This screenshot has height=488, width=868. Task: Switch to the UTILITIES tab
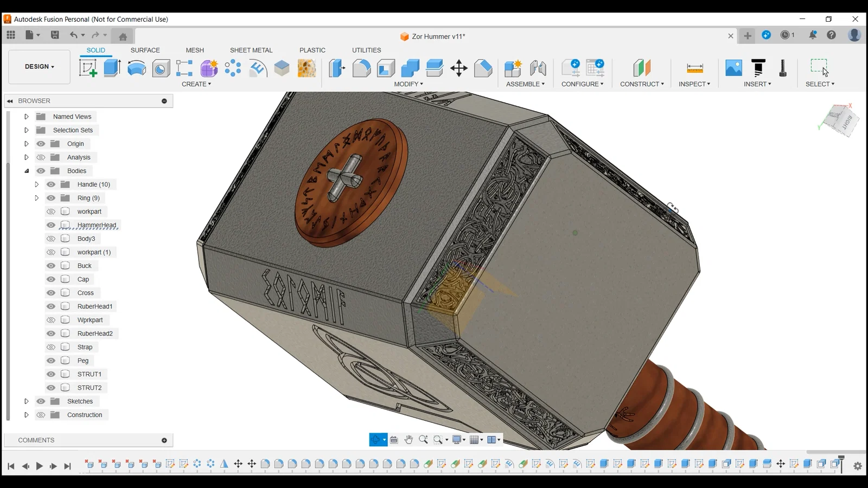pyautogui.click(x=367, y=50)
